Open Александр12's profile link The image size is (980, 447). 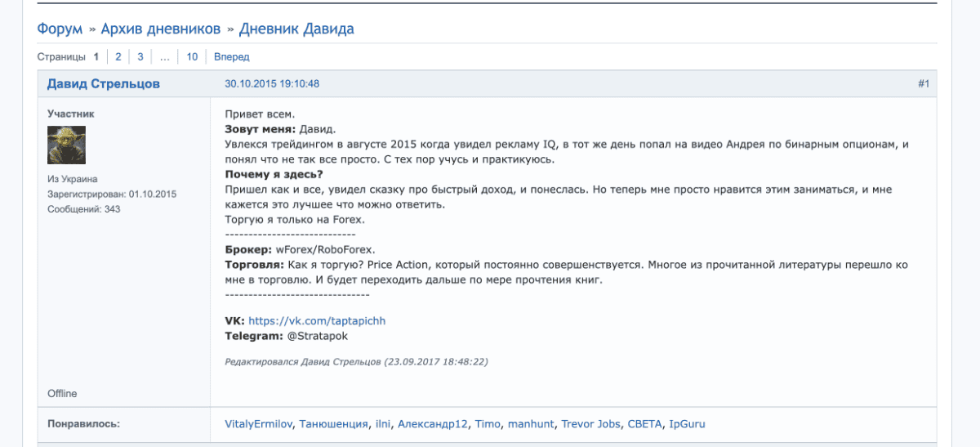click(x=434, y=424)
